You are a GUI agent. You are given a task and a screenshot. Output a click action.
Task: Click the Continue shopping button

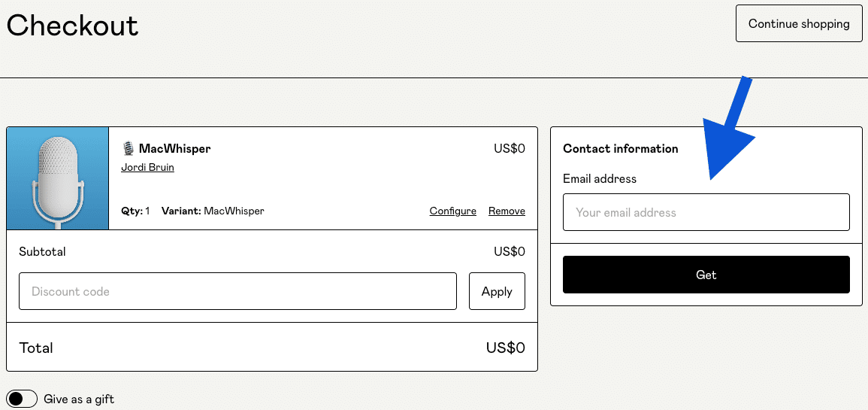pyautogui.click(x=799, y=24)
